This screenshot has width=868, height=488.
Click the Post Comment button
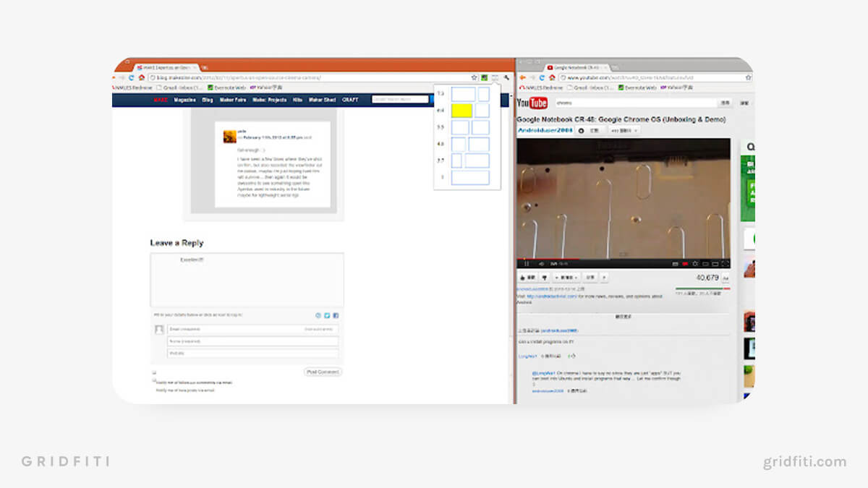323,372
